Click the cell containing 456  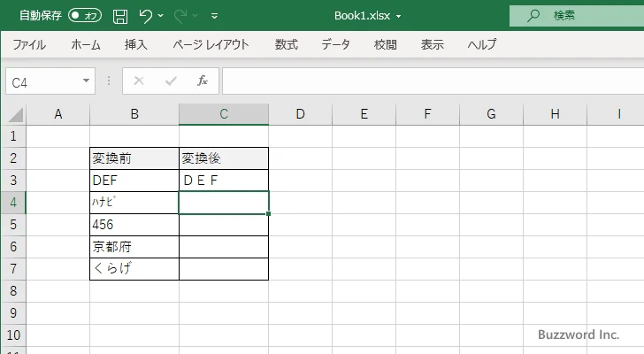pyautogui.click(x=134, y=225)
